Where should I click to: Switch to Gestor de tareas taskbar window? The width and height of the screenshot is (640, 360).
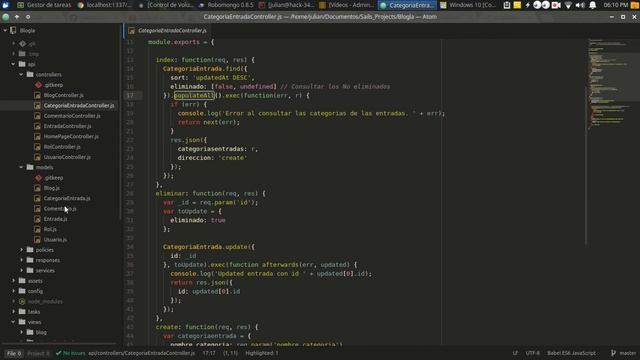click(x=44, y=5)
